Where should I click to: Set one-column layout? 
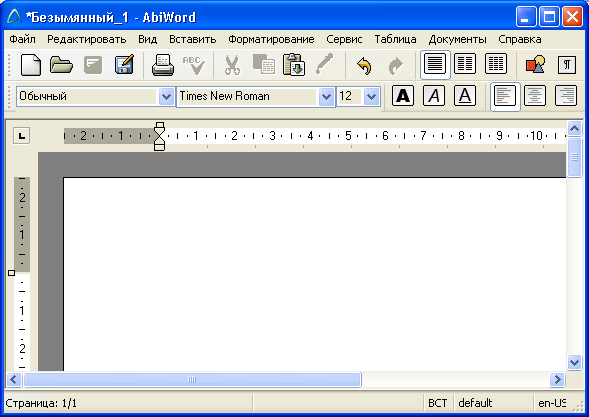pyautogui.click(x=435, y=65)
